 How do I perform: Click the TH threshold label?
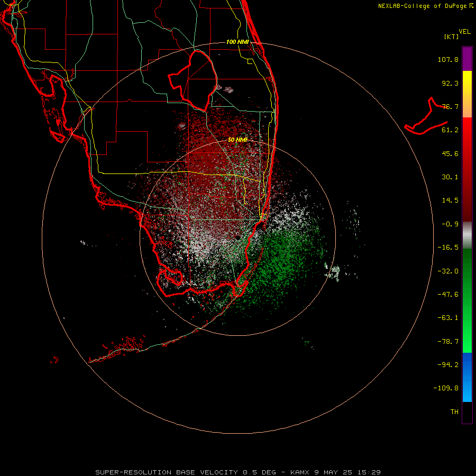click(x=454, y=412)
